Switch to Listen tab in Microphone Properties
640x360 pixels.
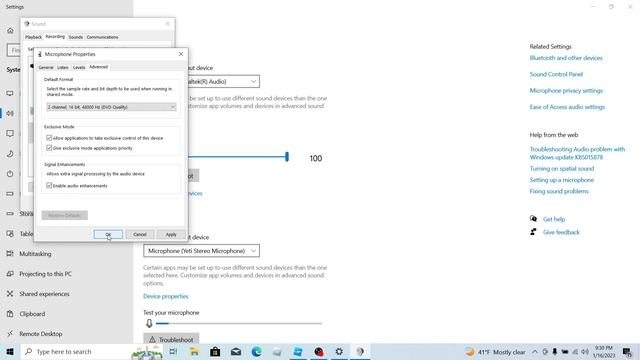[62, 67]
